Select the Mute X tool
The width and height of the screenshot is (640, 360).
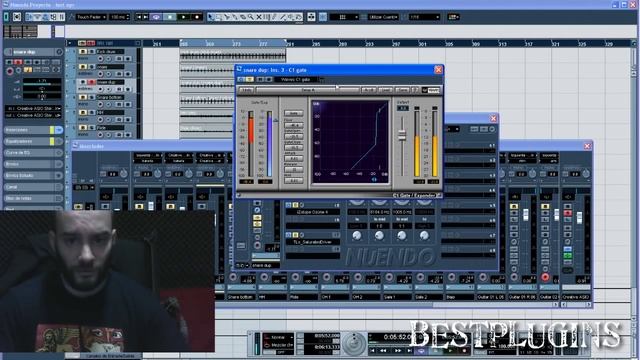click(x=259, y=17)
